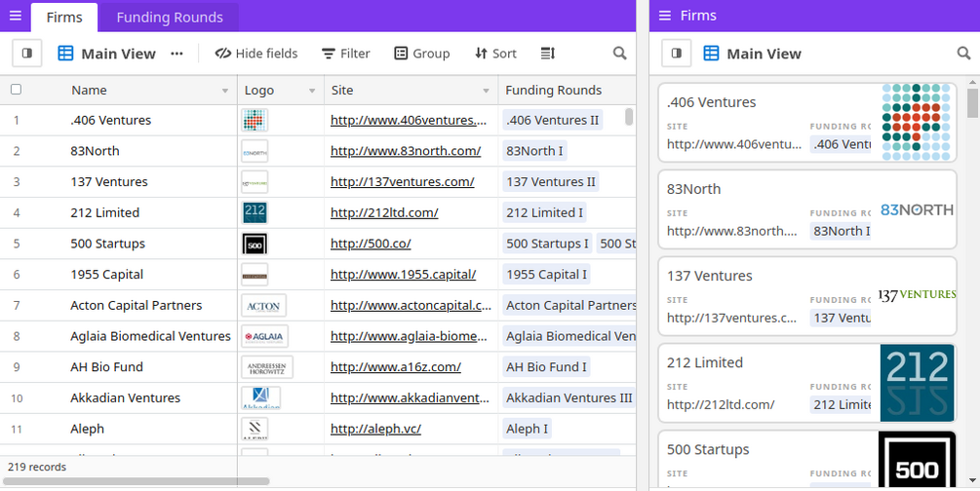Select Name cell 1955 Capital

(107, 275)
